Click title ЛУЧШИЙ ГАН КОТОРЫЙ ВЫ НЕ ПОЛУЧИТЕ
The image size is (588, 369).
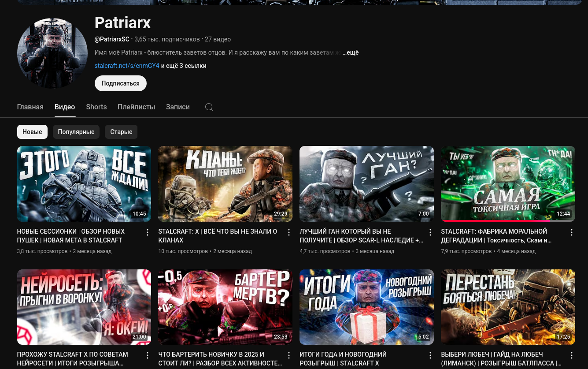click(x=361, y=236)
